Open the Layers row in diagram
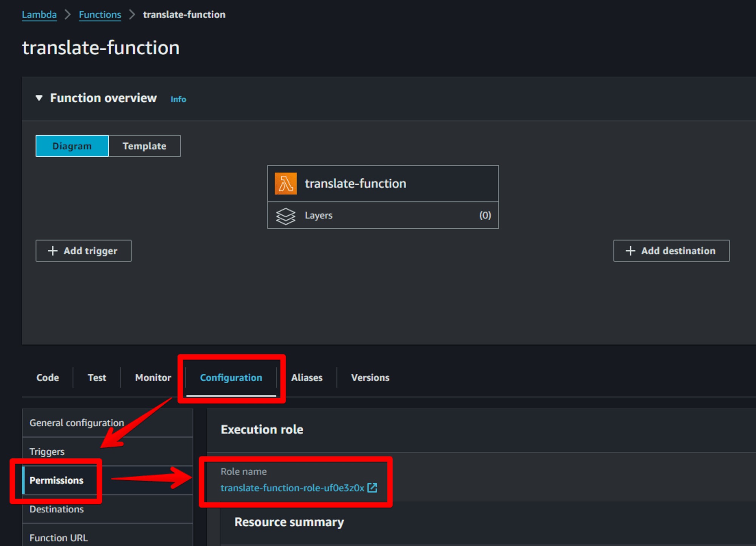The width and height of the screenshot is (756, 546). (383, 215)
